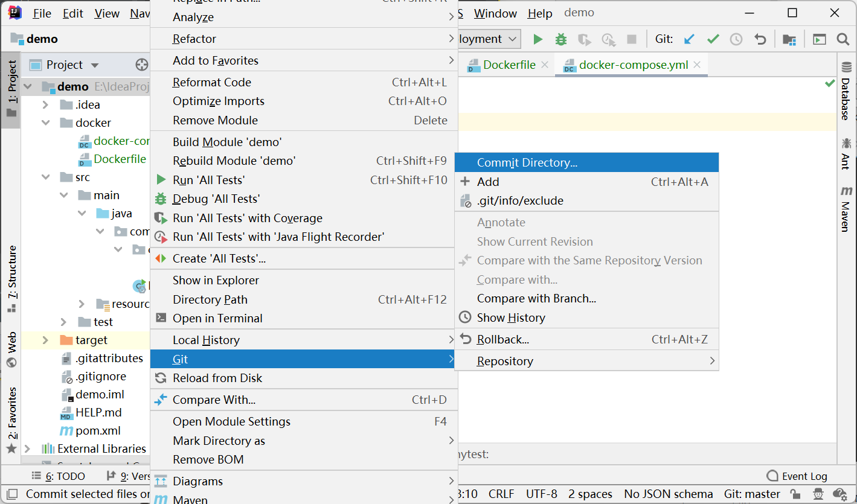This screenshot has height=504, width=857.
Task: Toggle the 1: Project tool window button
Action: click(11, 89)
